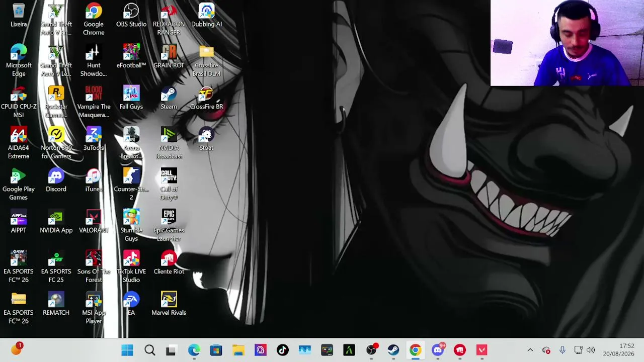Viewport: 644px width, 362px height.
Task: Switch to Riot Client in the taskbar
Action: [459, 350]
